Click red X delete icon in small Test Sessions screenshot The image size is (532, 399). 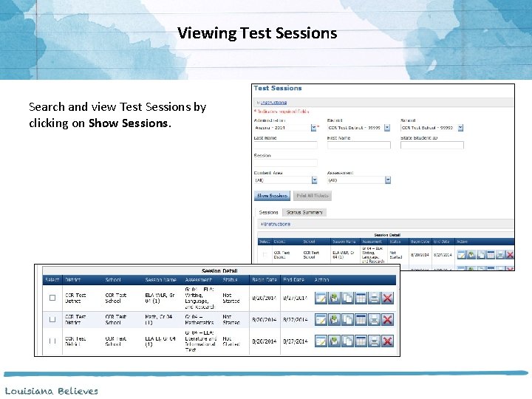(x=510, y=254)
